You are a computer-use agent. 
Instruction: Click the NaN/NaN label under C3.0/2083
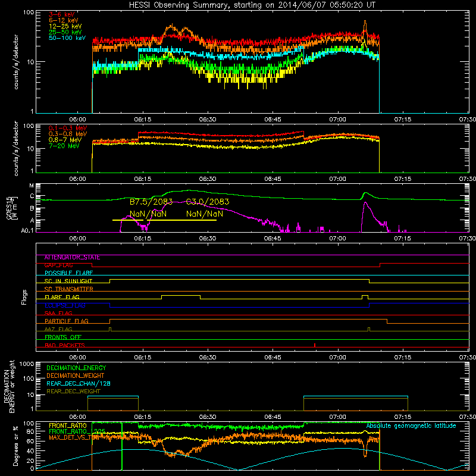(x=205, y=214)
